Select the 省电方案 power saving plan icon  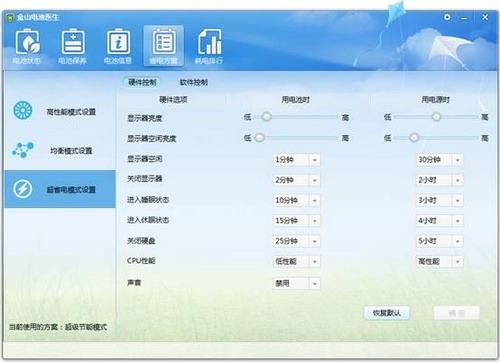click(163, 46)
